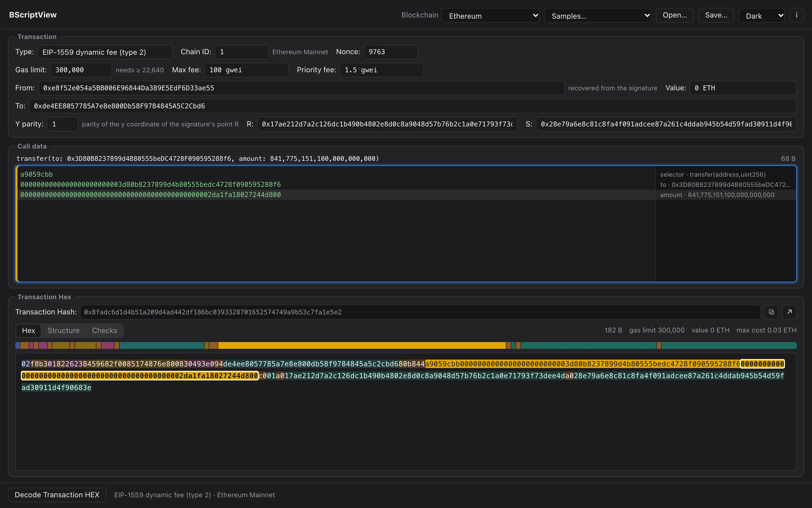Click the From address field
This screenshot has width=812, height=508.
301,88
